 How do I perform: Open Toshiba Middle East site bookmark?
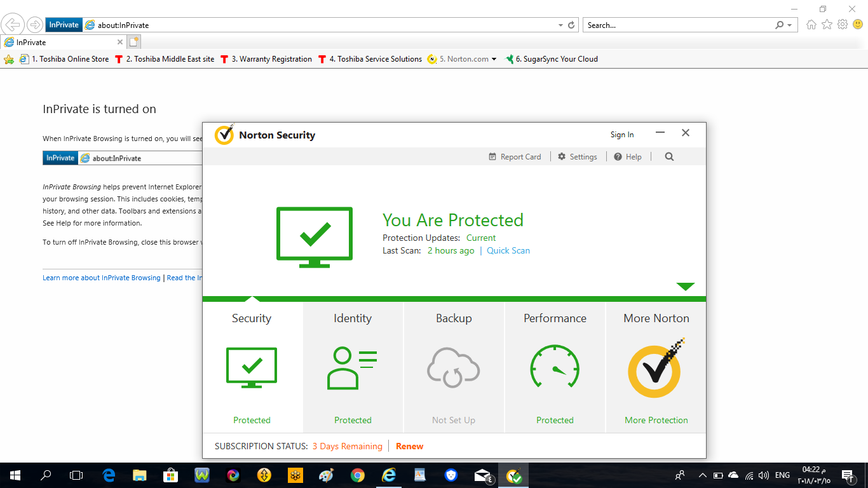click(x=165, y=59)
